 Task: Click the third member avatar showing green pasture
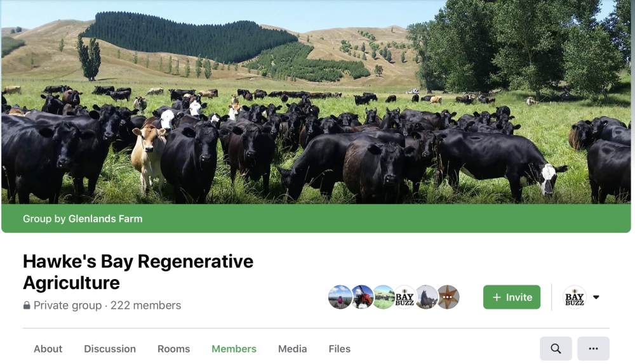383,297
